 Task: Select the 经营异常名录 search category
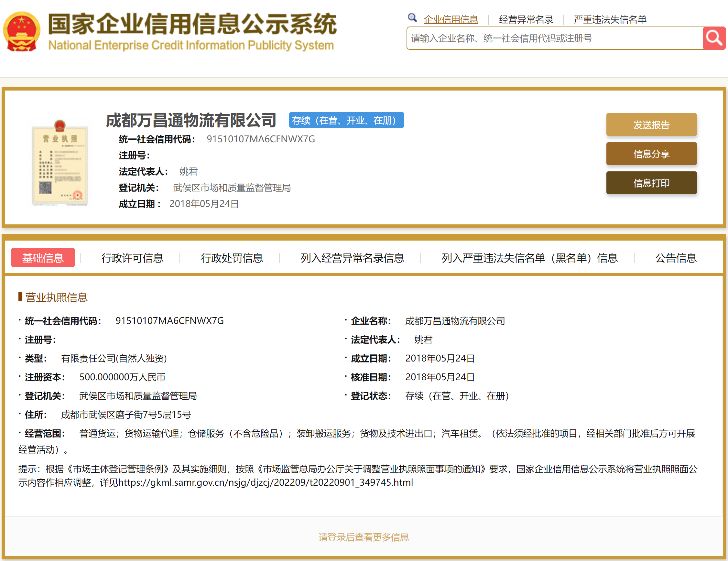click(526, 19)
